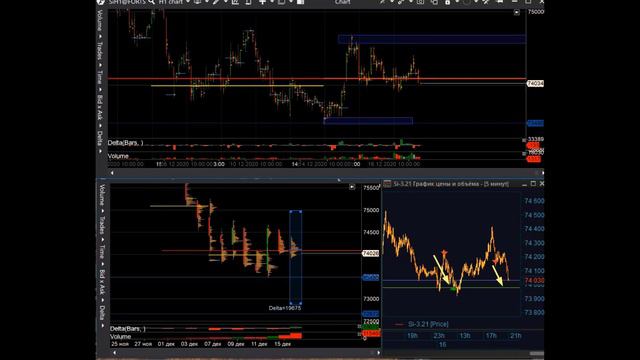Click the 73 900 price label in the Si-3.21 window
The image size is (640, 360).
(534, 299)
